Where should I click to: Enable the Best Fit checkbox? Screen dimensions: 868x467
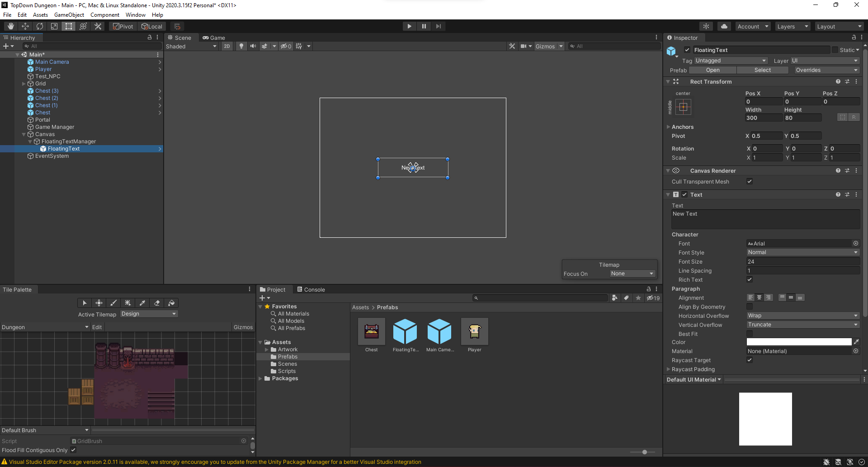point(750,334)
